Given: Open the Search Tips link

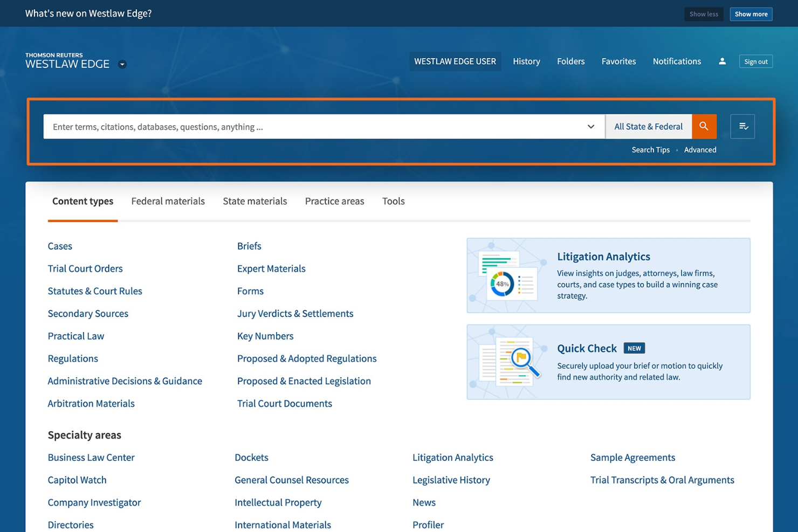Looking at the screenshot, I should tap(650, 150).
